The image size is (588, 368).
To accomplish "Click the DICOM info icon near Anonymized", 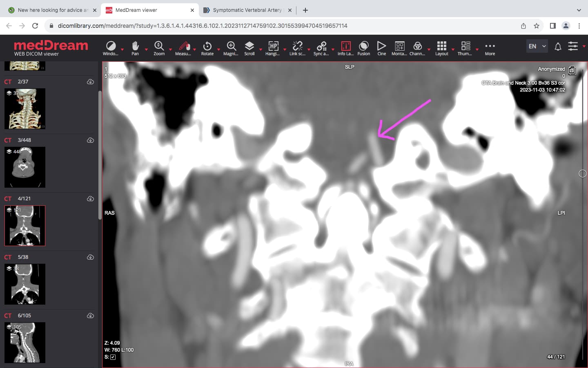I will (x=572, y=70).
